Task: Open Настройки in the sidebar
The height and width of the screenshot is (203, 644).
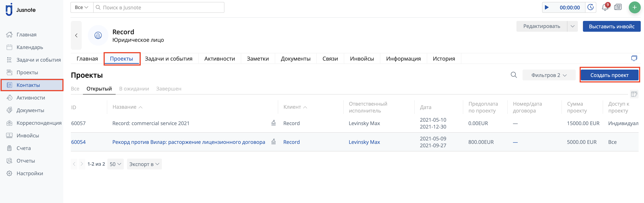Action: point(29,173)
